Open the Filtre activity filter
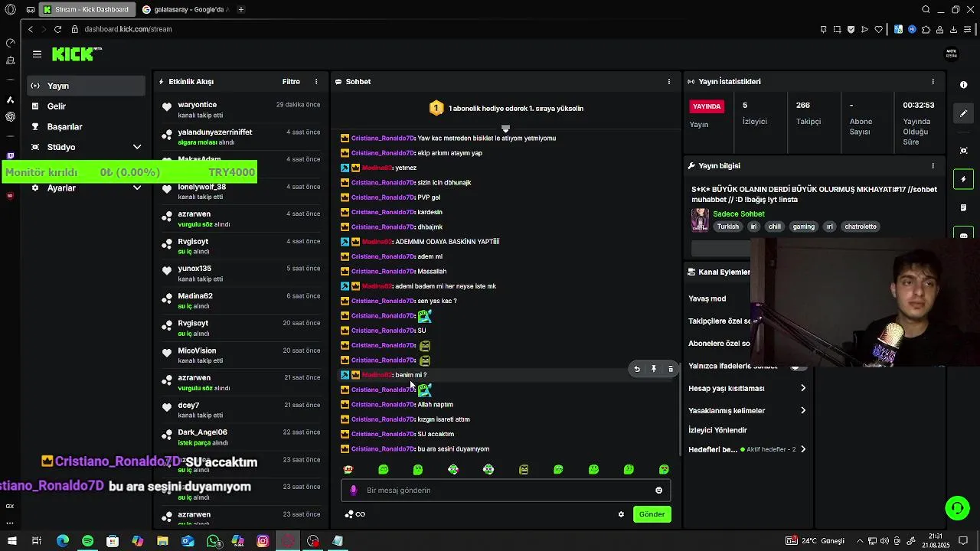980x551 pixels. coord(291,81)
